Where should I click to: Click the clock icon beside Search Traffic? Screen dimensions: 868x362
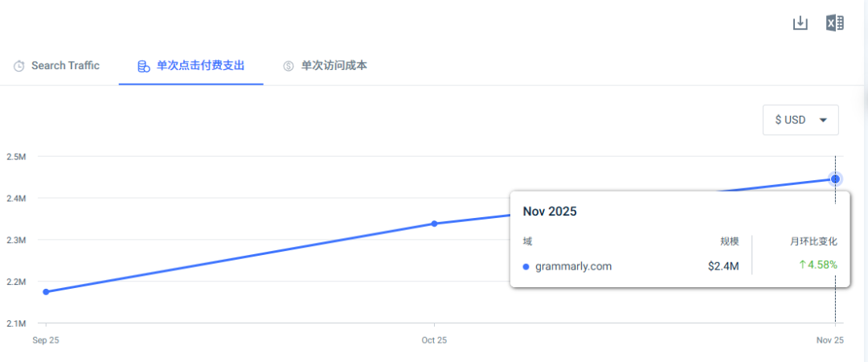pos(18,66)
